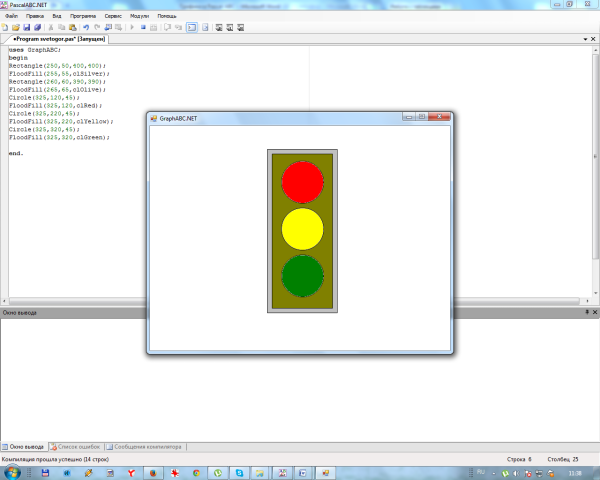Close the GraphABC.NET window

[x=442, y=117]
